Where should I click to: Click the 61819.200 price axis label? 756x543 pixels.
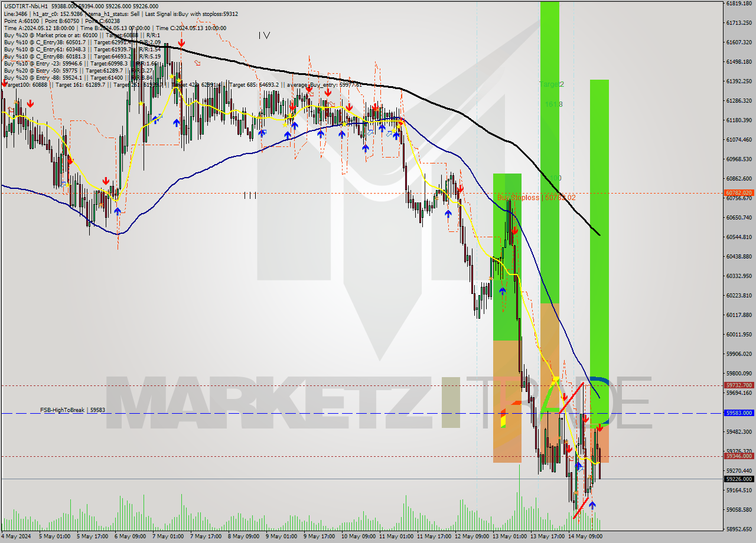click(739, 4)
